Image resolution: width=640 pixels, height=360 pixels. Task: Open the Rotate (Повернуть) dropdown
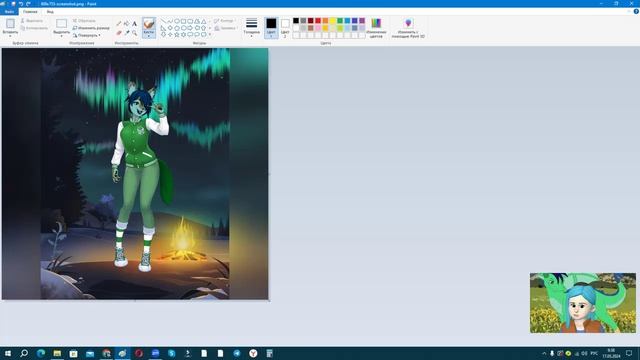coord(87,36)
